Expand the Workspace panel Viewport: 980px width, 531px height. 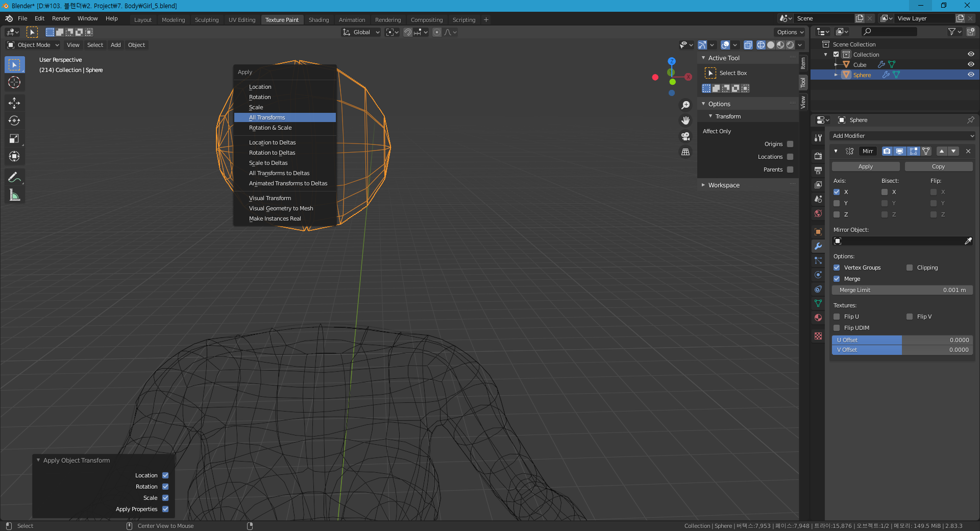pyautogui.click(x=703, y=185)
